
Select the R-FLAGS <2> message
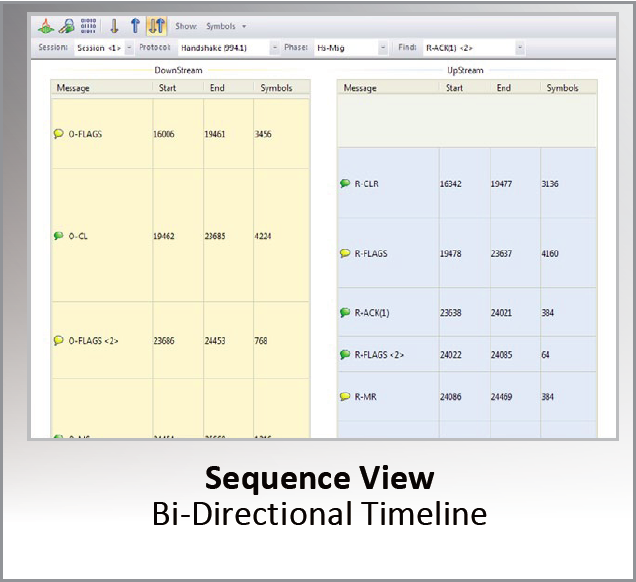(379, 355)
